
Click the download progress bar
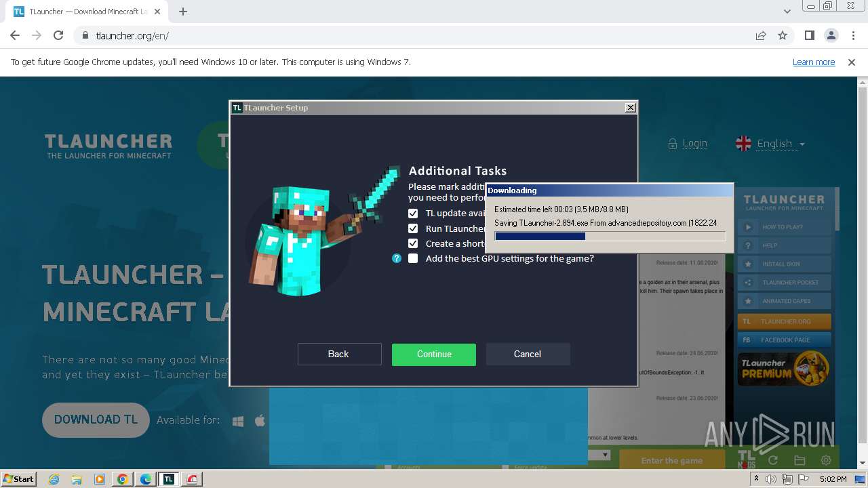click(610, 236)
